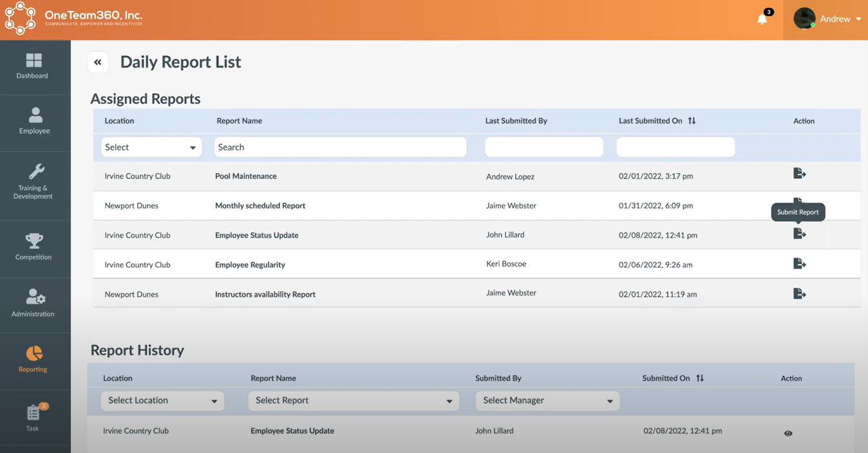Collapse the page with the back chevron button
This screenshot has width=868, height=453.
[97, 61]
